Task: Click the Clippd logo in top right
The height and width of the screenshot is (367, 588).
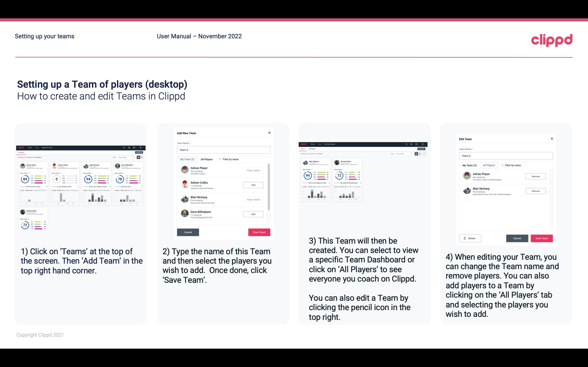Action: (x=552, y=39)
